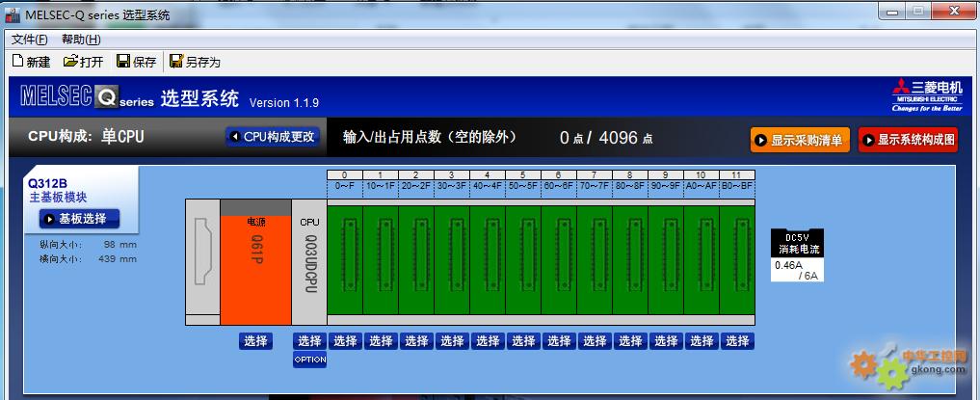The width and height of the screenshot is (980, 400).
Task: Open 基板选择 base selection
Action: (x=79, y=219)
